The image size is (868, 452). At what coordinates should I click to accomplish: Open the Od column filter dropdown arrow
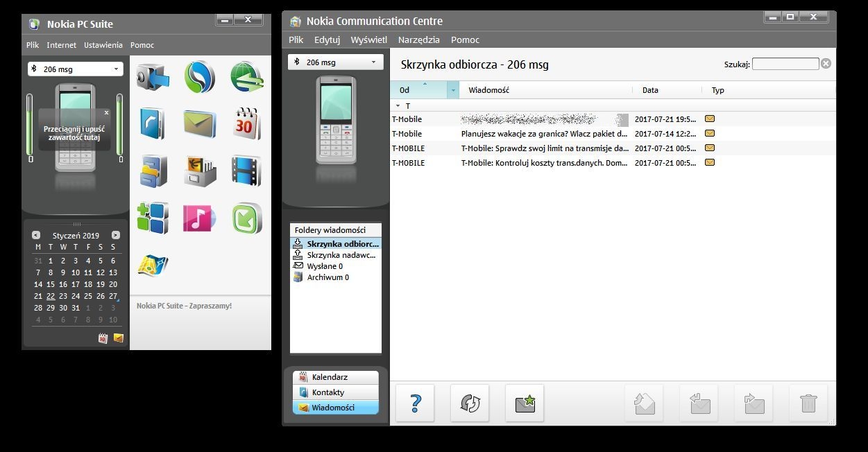click(x=453, y=90)
